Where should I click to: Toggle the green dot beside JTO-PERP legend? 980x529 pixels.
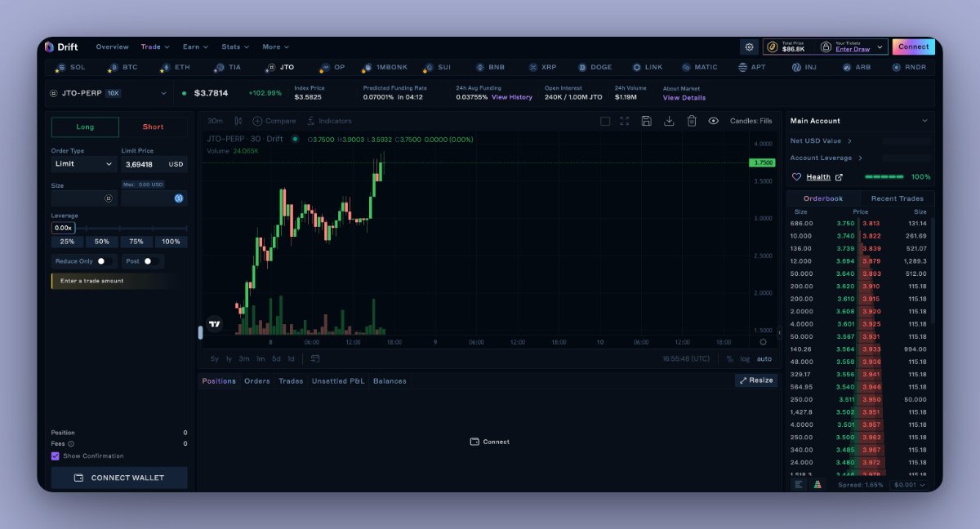coord(295,139)
